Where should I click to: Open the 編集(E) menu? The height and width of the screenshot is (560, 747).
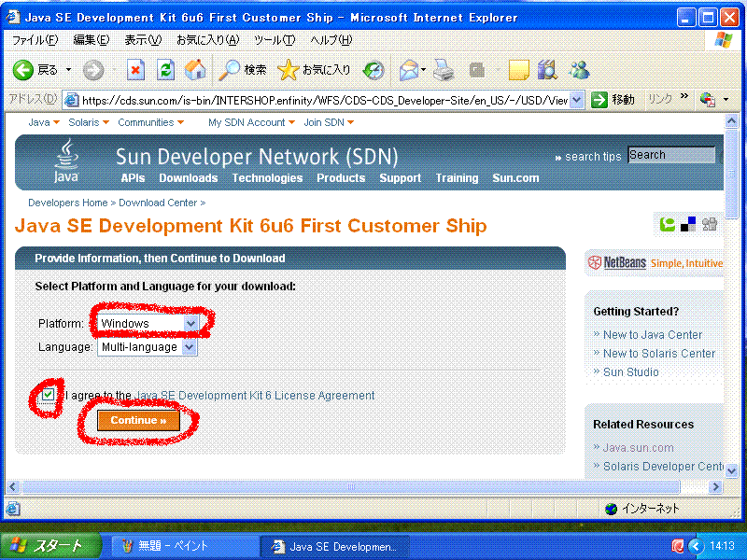click(x=91, y=40)
